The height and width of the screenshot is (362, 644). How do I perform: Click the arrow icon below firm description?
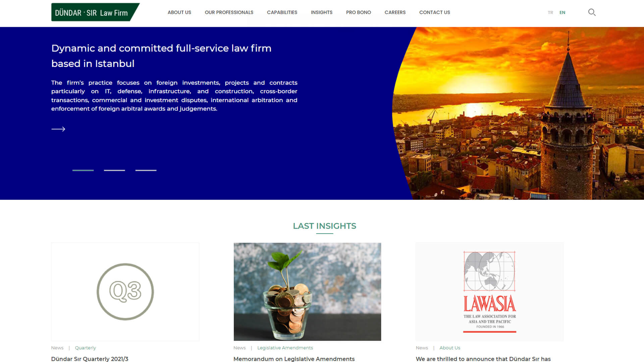click(58, 129)
